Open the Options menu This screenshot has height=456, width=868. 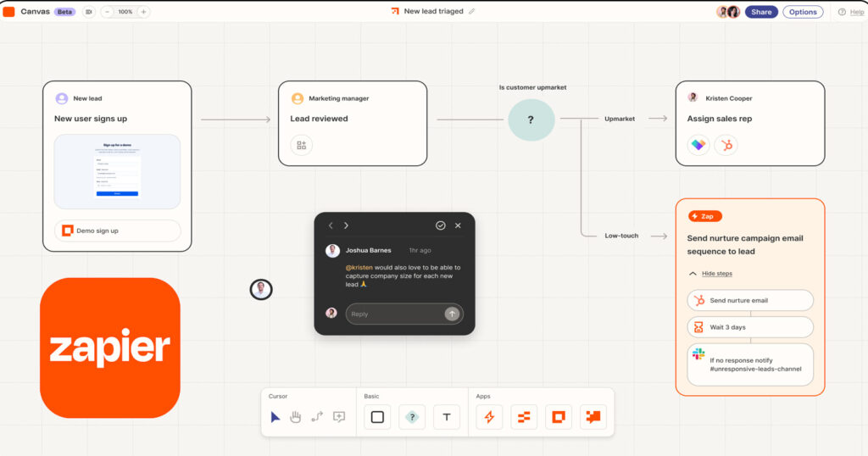tap(802, 12)
